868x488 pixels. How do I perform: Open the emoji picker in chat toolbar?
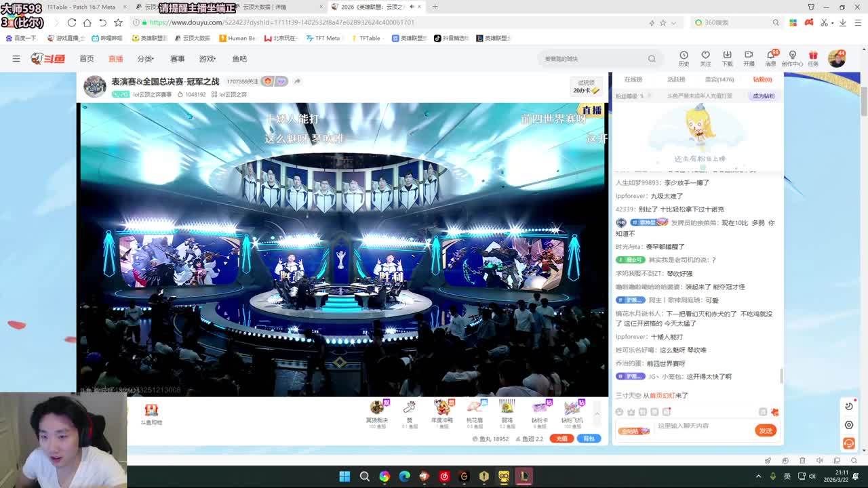tap(619, 411)
